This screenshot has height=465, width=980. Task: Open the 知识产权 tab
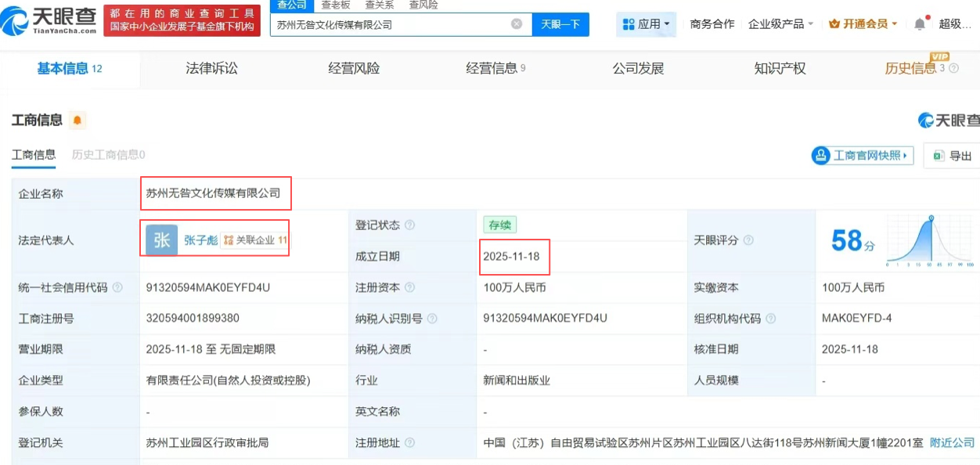(x=780, y=69)
